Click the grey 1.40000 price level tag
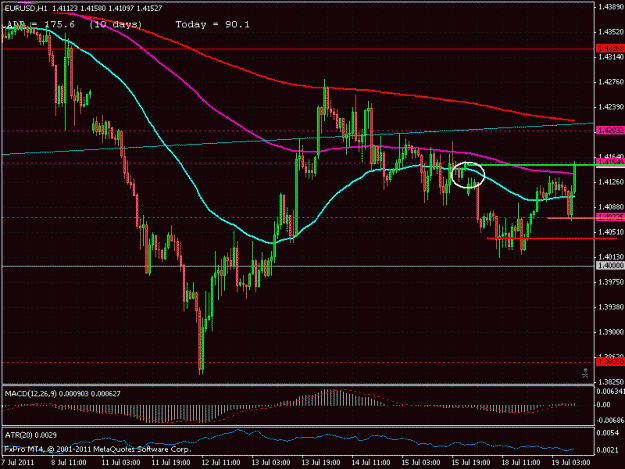Image resolution: width=625 pixels, height=469 pixels. coord(610,265)
